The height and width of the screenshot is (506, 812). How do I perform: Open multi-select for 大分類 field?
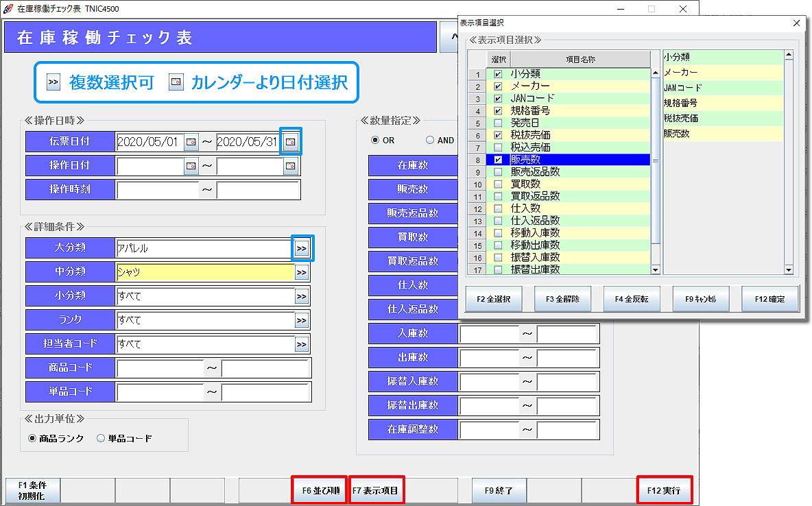click(x=302, y=248)
